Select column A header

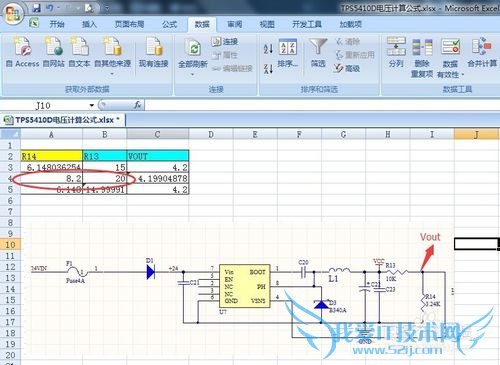pyautogui.click(x=51, y=134)
